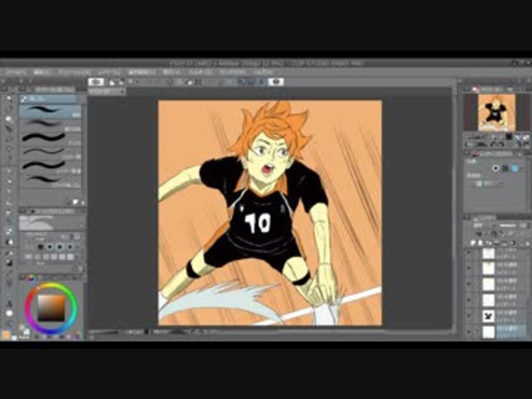Open the expression color dropdown in Layer Property
The height and width of the screenshot is (399, 532).
(485, 183)
